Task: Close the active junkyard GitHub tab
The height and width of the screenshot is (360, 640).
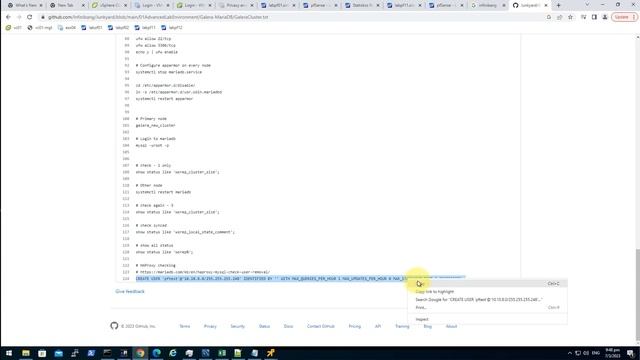Action: click(x=546, y=5)
